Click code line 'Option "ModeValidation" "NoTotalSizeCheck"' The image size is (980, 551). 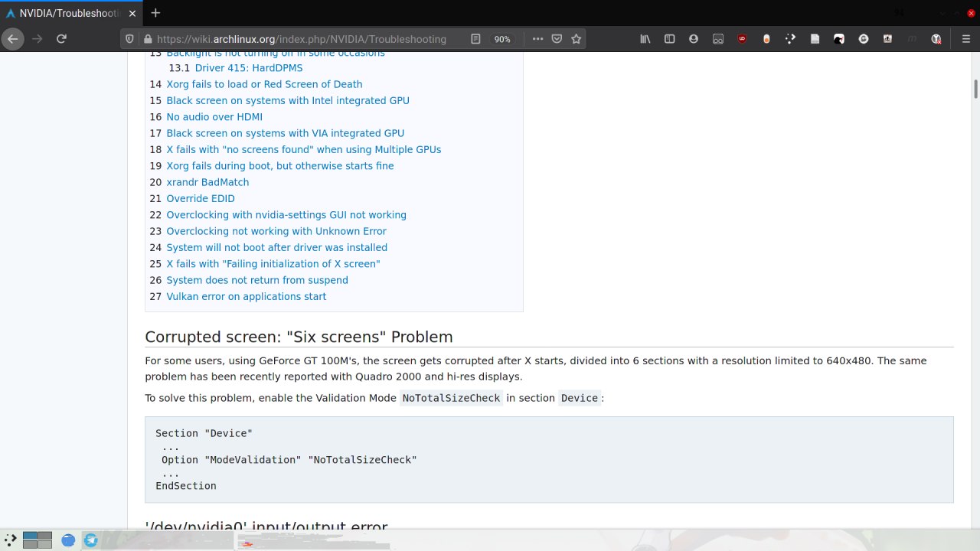point(289,460)
